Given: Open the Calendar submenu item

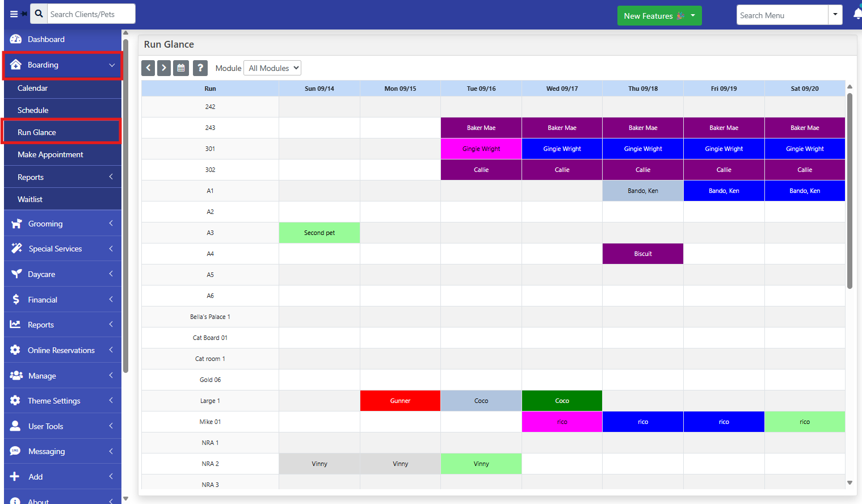Looking at the screenshot, I should (33, 88).
